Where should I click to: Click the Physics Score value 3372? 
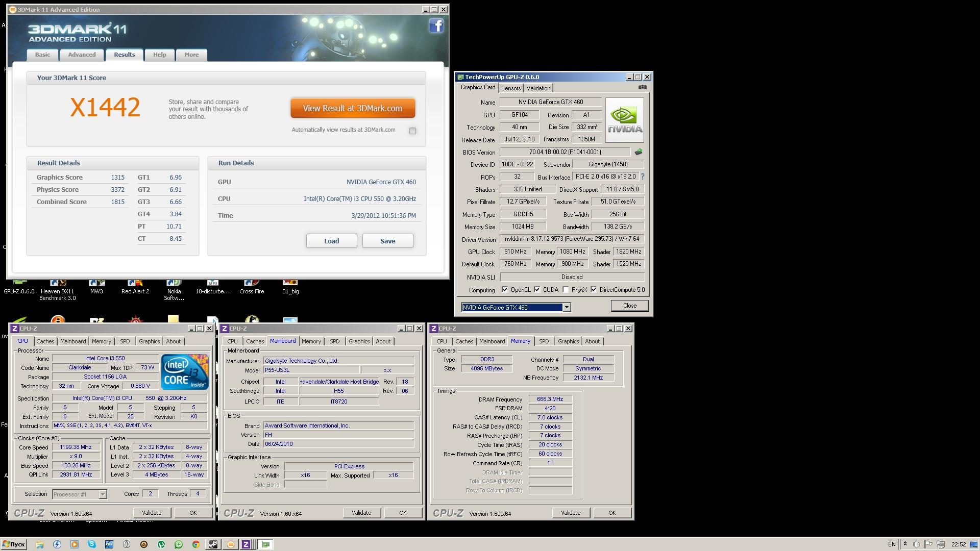tap(118, 190)
